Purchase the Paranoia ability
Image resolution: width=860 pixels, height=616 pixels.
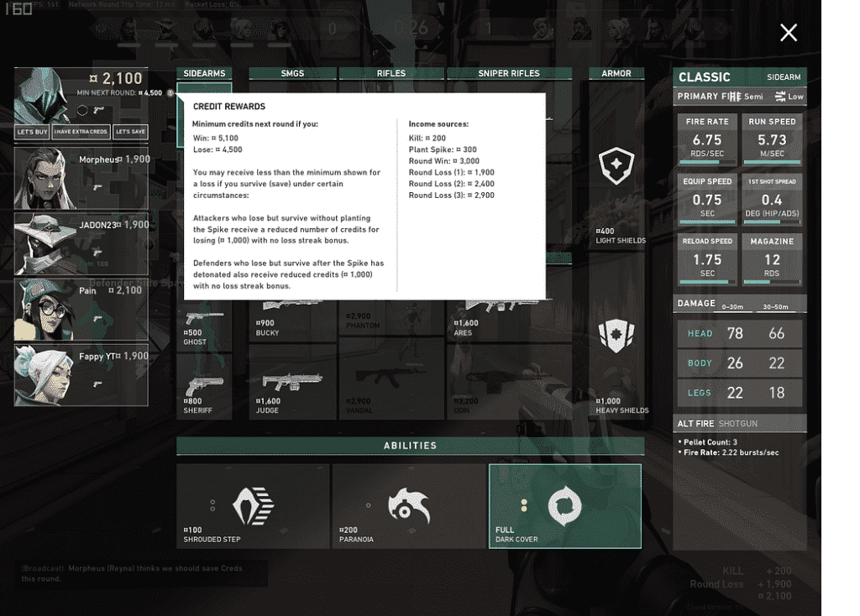409,506
